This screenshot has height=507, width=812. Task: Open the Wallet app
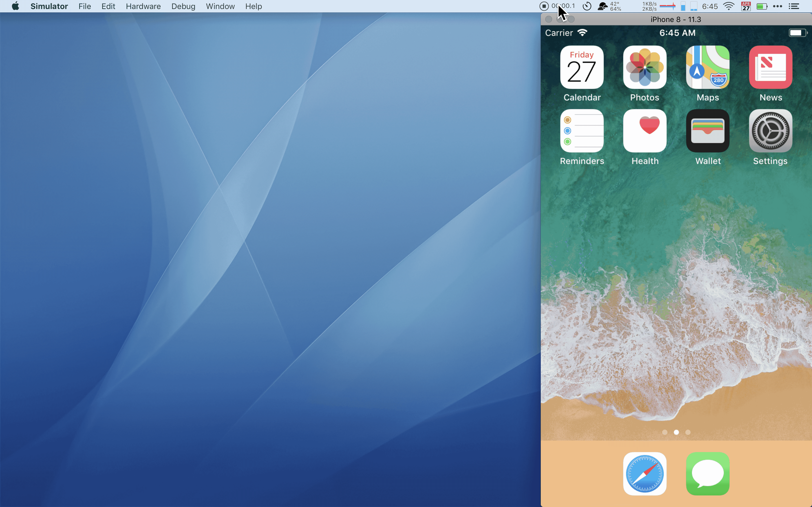pos(708,131)
